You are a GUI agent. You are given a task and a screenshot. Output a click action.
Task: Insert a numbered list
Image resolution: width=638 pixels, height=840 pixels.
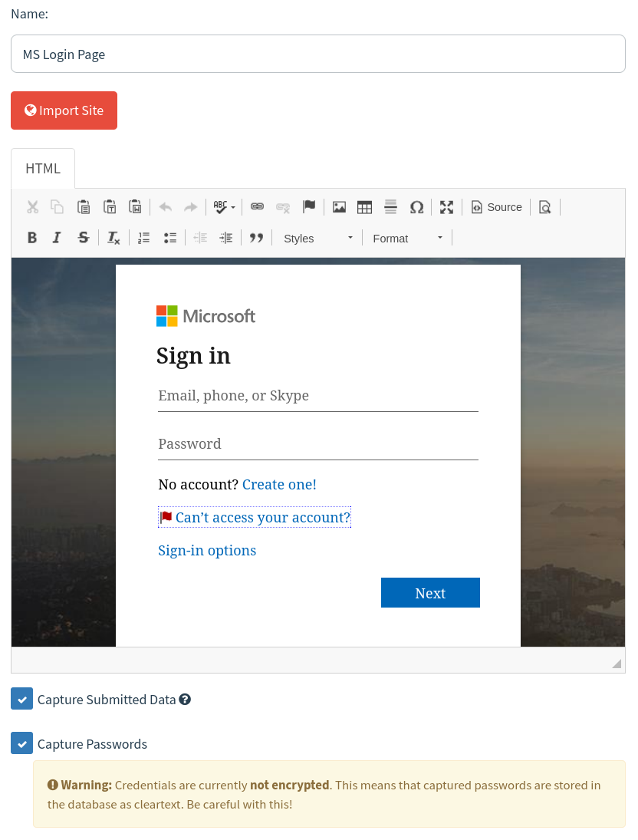coord(143,238)
